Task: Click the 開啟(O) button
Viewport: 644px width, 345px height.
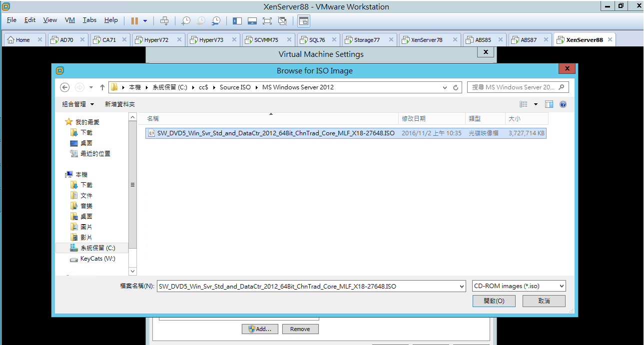Action: tap(494, 301)
